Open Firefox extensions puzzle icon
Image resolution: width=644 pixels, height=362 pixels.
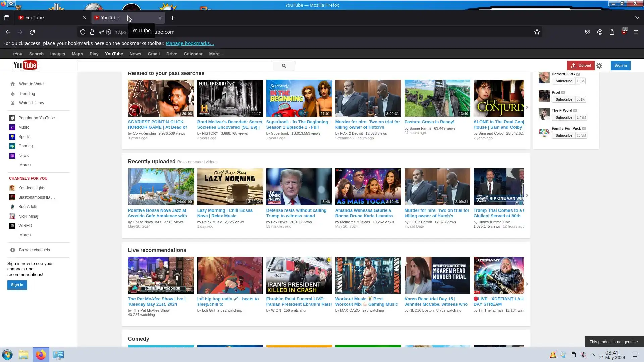point(612,32)
